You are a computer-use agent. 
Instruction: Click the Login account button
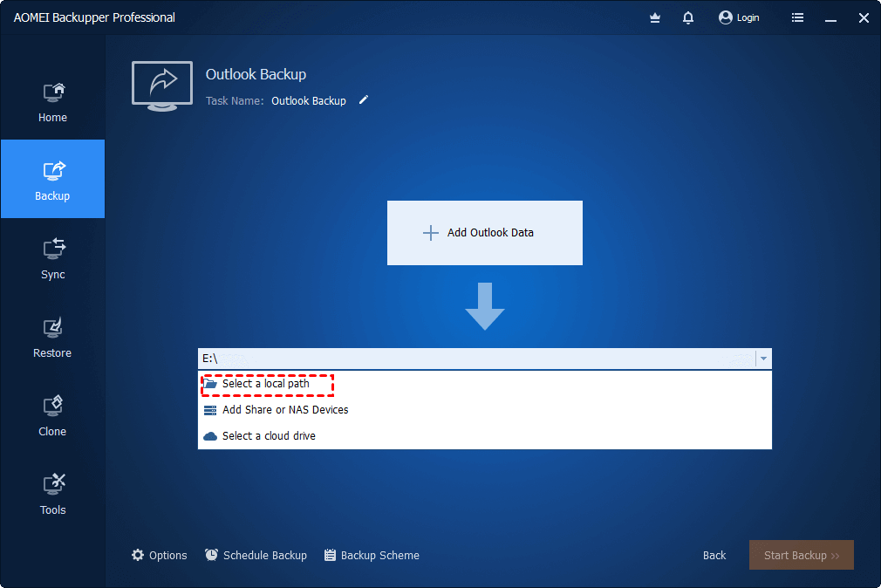click(739, 18)
